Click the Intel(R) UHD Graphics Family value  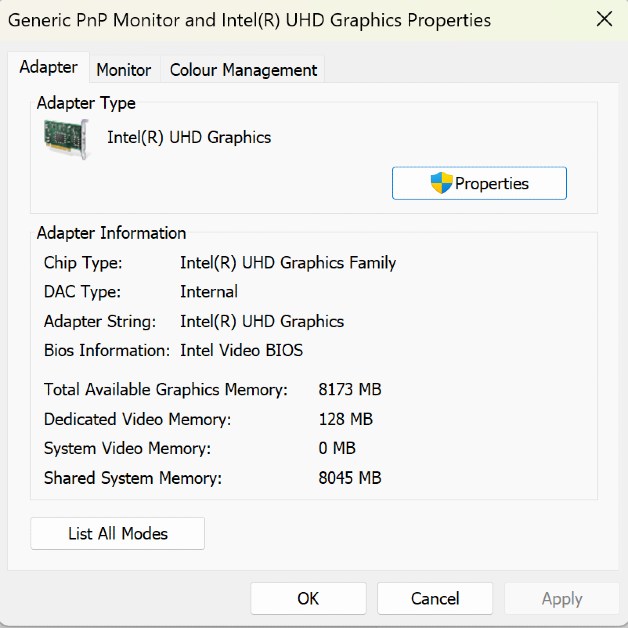[x=288, y=263]
